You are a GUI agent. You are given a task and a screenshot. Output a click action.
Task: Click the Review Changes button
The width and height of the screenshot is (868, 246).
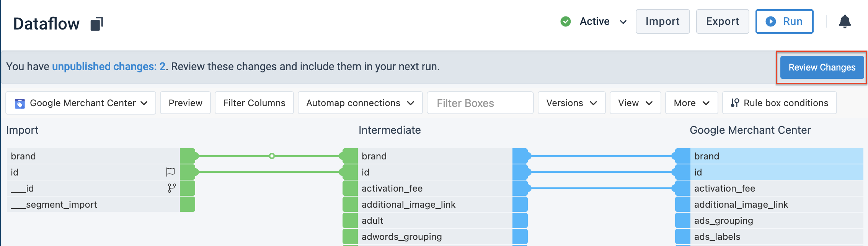click(822, 67)
